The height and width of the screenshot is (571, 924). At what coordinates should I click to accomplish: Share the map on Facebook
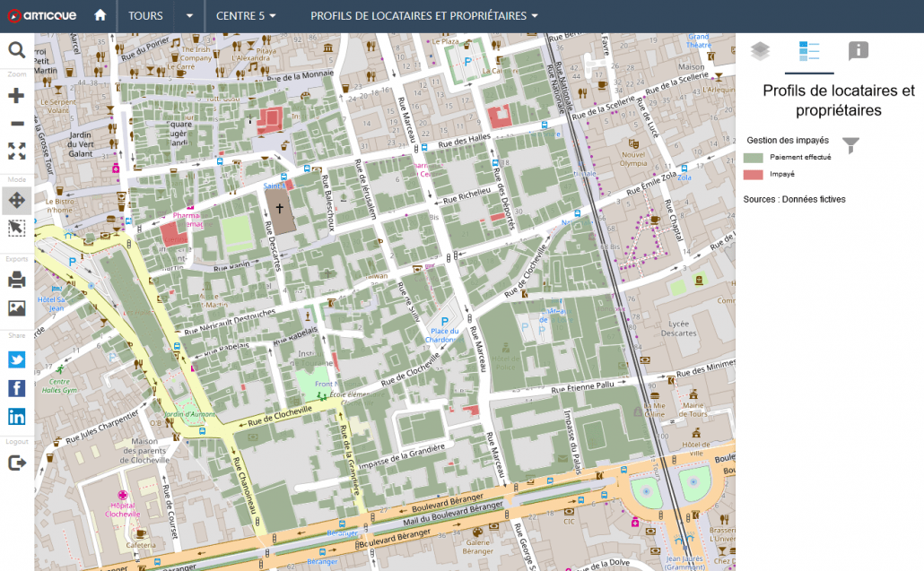point(16,388)
